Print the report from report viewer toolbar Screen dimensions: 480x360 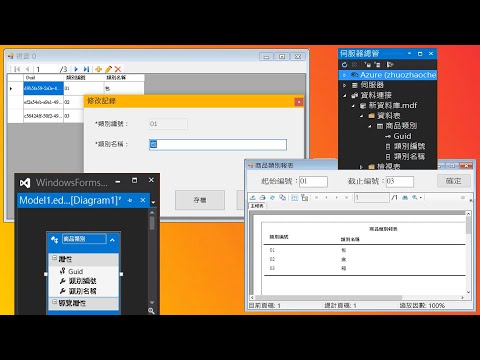[263, 197]
